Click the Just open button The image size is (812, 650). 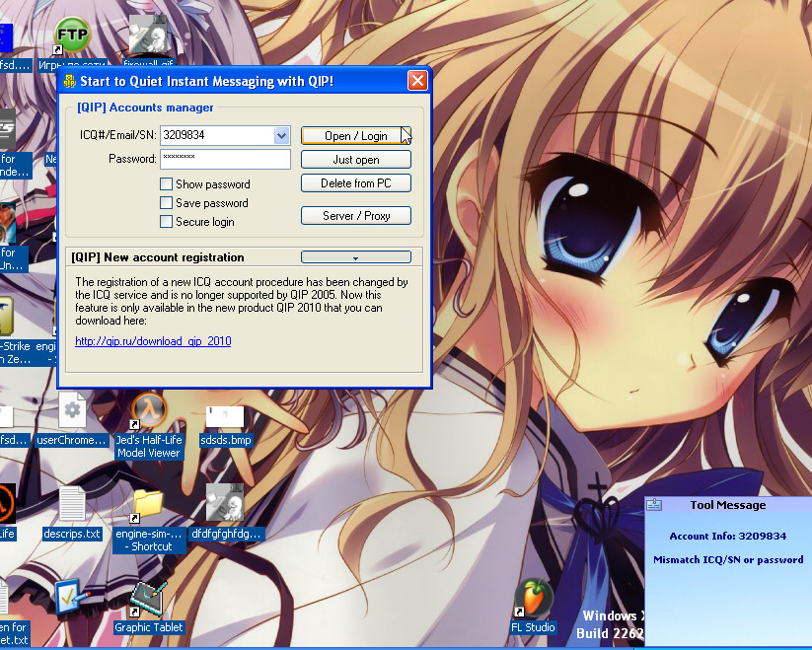click(x=356, y=160)
